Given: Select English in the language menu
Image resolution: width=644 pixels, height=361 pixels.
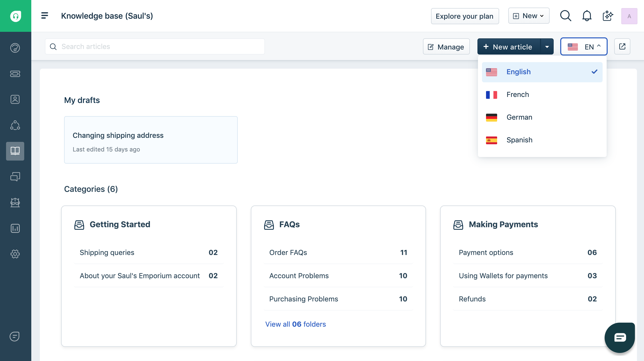Looking at the screenshot, I should click(x=518, y=72).
